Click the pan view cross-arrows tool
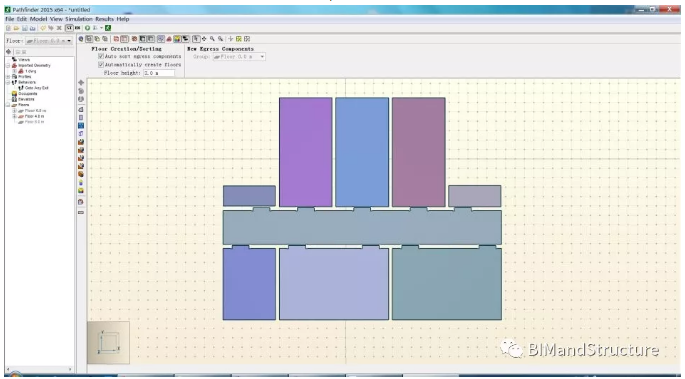This screenshot has height=379, width=685. (x=204, y=39)
